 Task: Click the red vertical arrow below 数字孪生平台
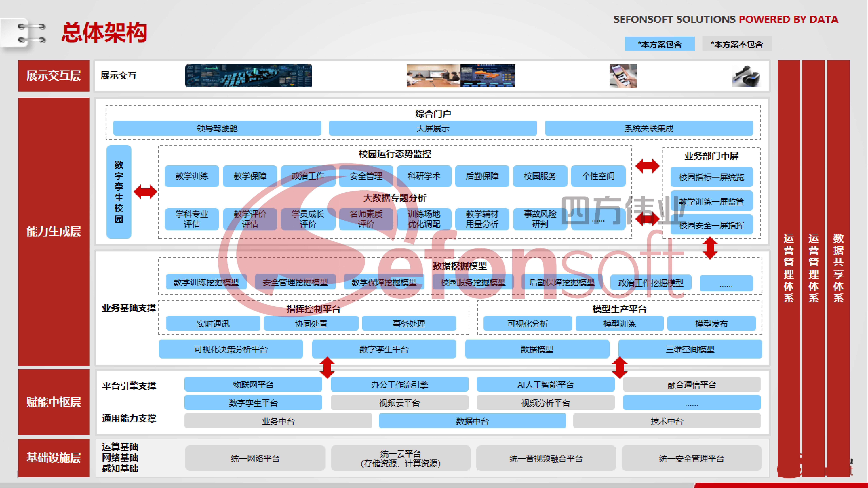pyautogui.click(x=327, y=367)
